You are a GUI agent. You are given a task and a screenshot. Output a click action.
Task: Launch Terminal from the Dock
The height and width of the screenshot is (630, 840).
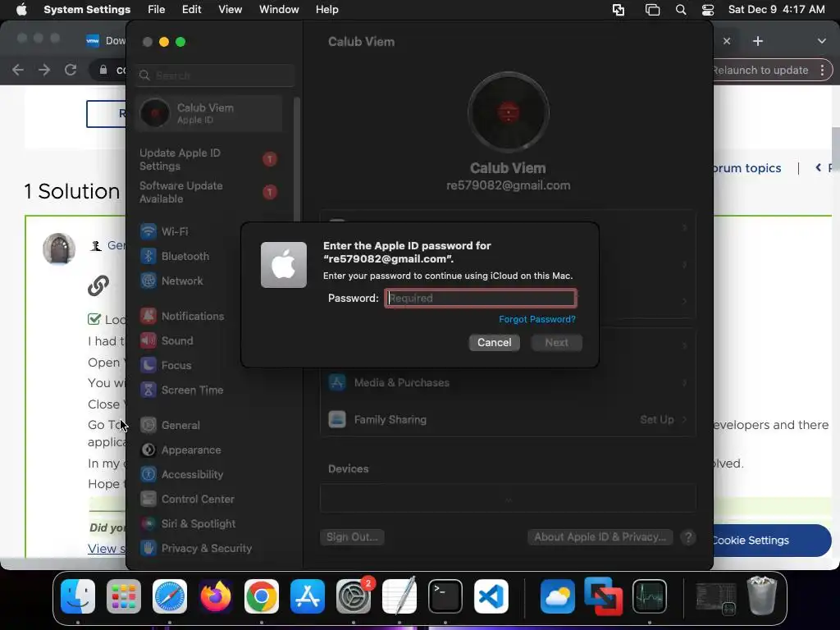445,596
